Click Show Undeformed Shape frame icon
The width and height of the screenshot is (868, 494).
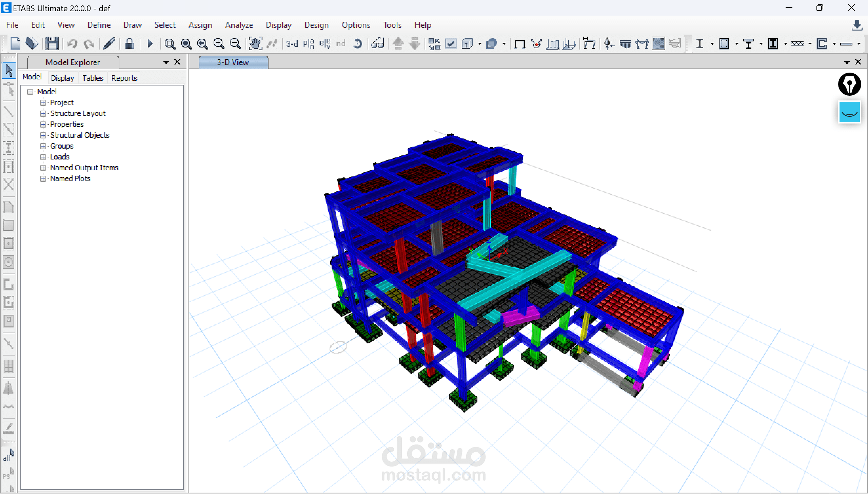(x=519, y=44)
